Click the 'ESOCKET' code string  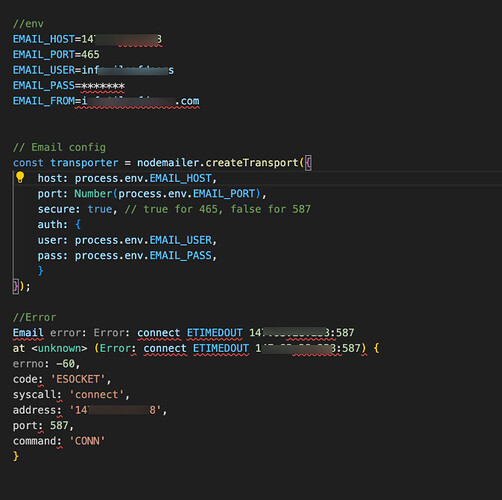coord(78,379)
